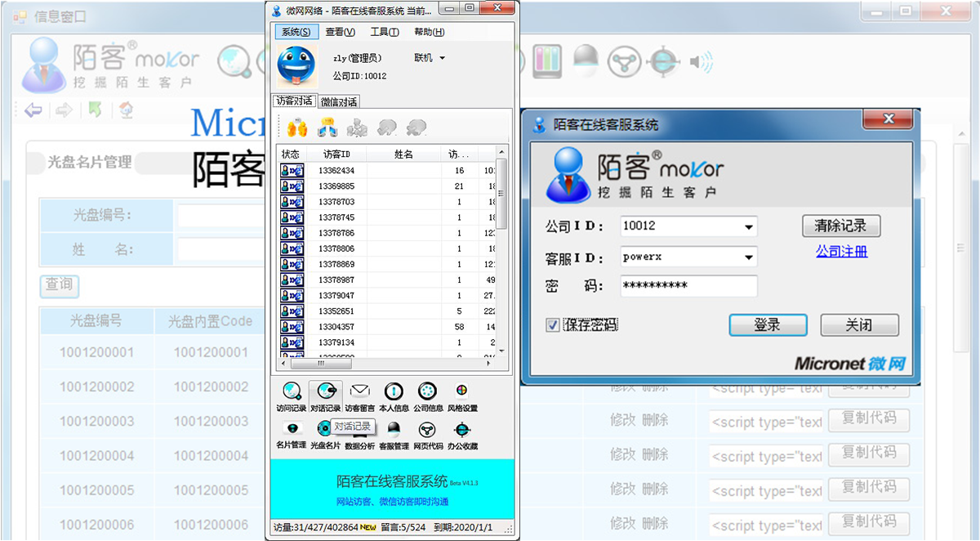Click into 密码 password field

pos(688,286)
